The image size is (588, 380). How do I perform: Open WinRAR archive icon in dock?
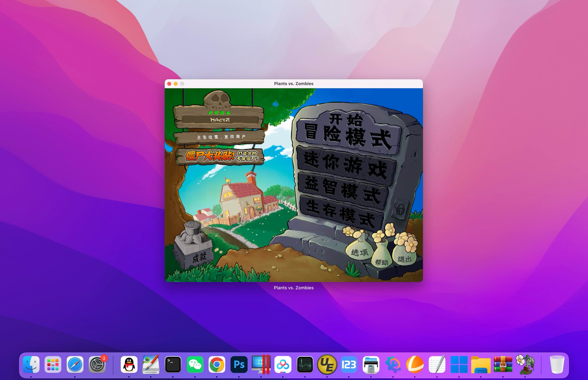(x=503, y=364)
